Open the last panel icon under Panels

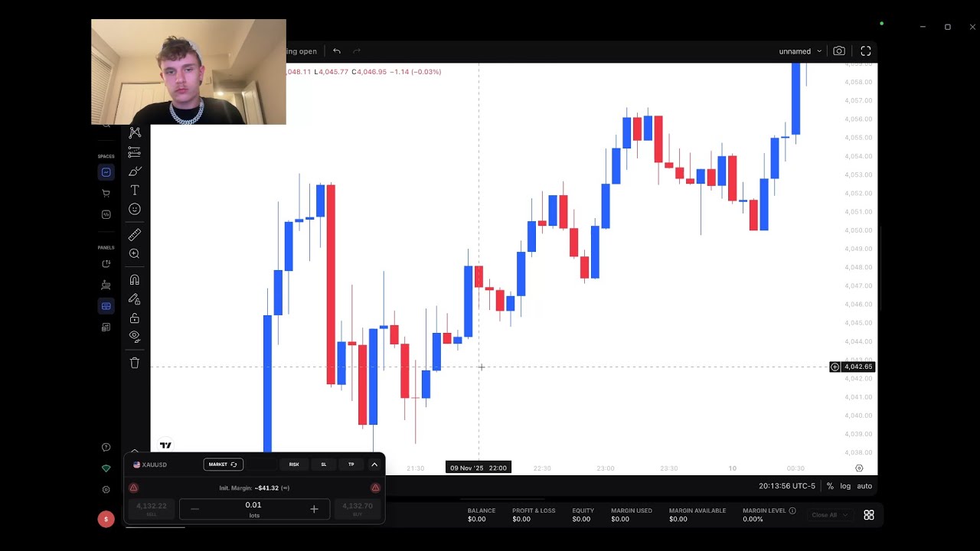click(x=106, y=327)
